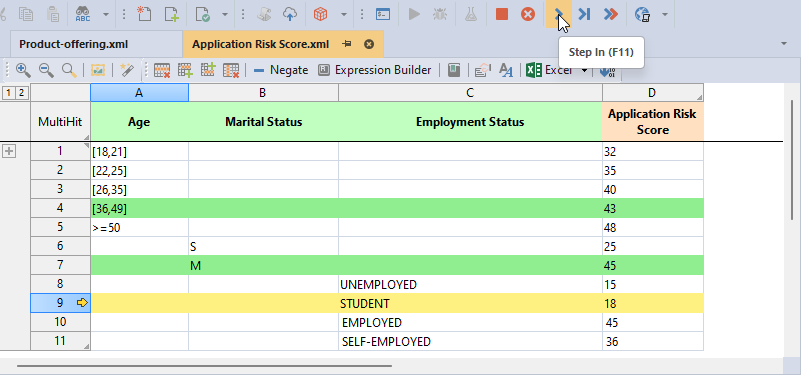Click the gray Run play button
The image size is (801, 375).
pos(414,14)
